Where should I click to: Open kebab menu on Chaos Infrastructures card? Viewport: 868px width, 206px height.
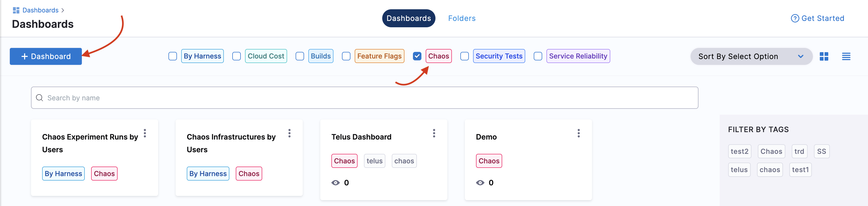[x=290, y=133]
